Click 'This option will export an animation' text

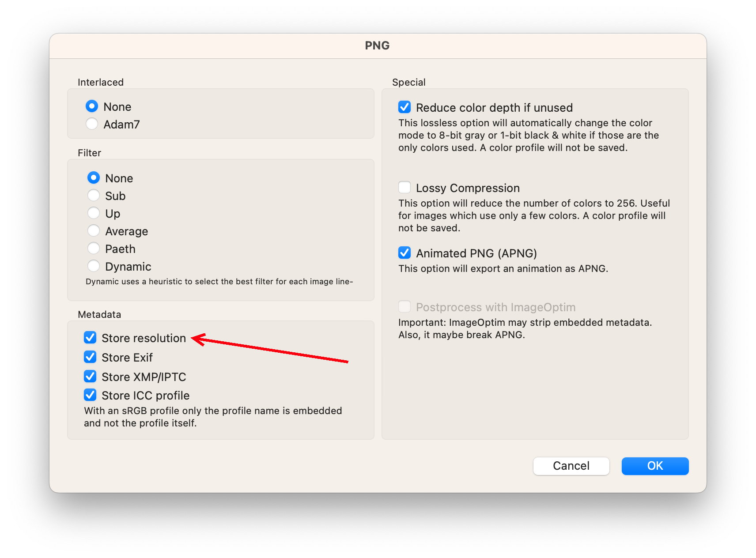point(503,269)
